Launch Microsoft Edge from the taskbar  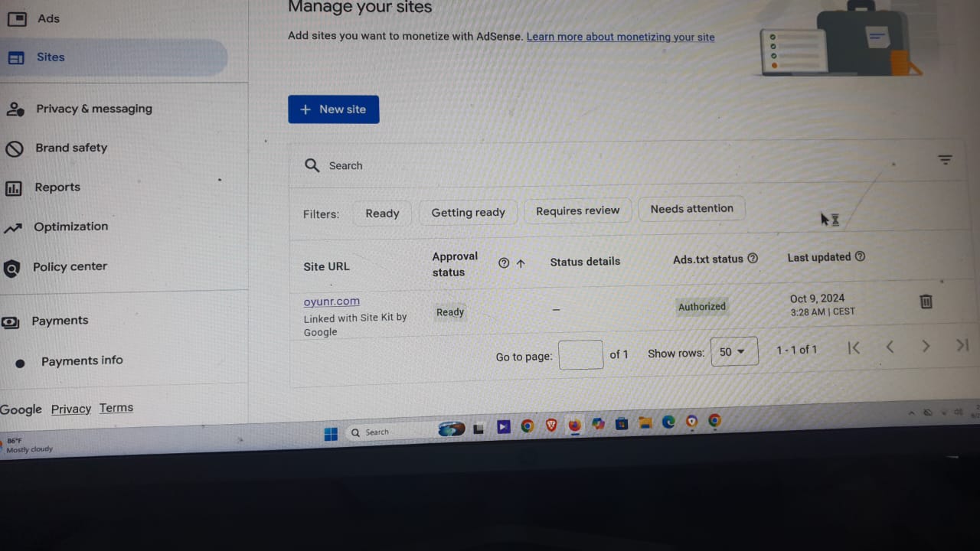tap(668, 422)
